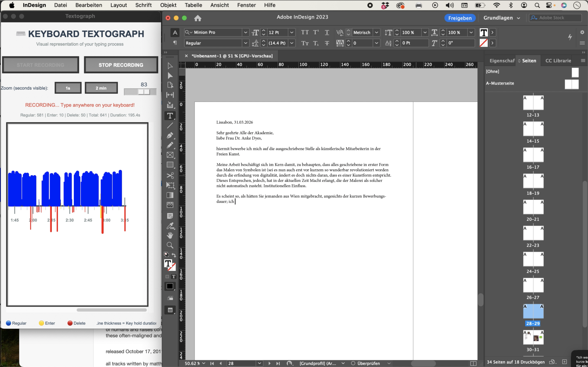Click STOP RECORDING in Textograph

[121, 65]
